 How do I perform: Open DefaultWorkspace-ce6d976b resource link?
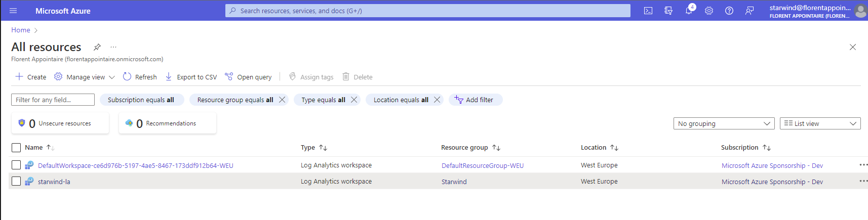(x=136, y=165)
